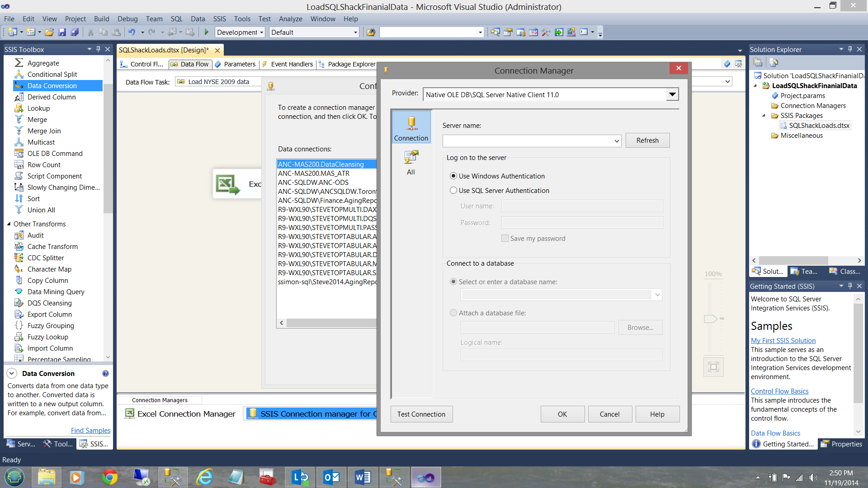Open the SSIS menu
The image size is (868, 488).
pyautogui.click(x=219, y=19)
